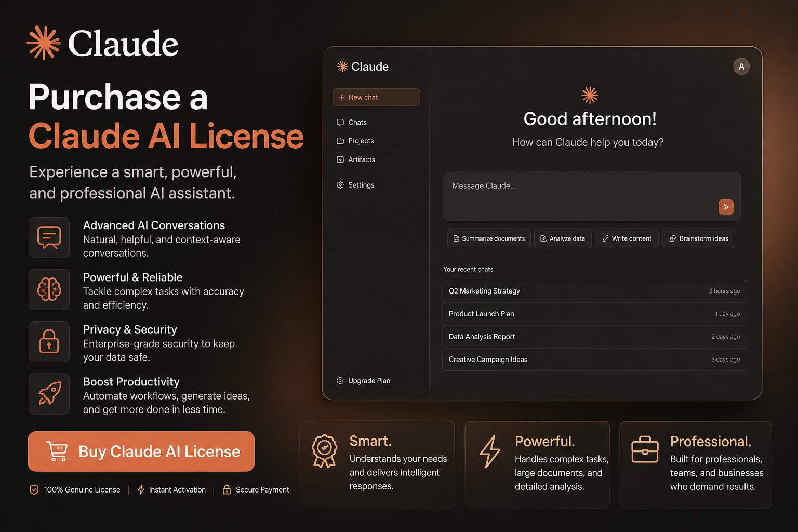Open Settings in the sidebar

(355, 185)
